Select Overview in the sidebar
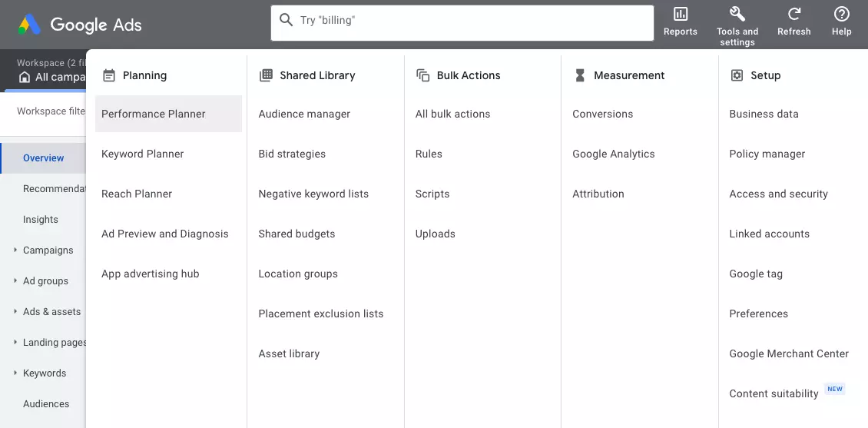The image size is (868, 428). coord(43,158)
